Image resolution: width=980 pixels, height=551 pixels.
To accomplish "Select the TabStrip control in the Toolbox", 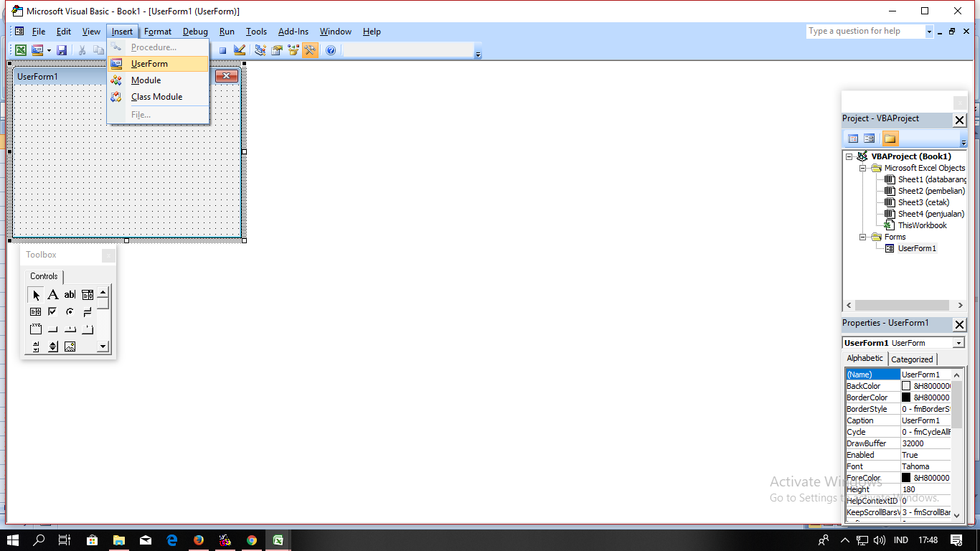I will (x=70, y=329).
